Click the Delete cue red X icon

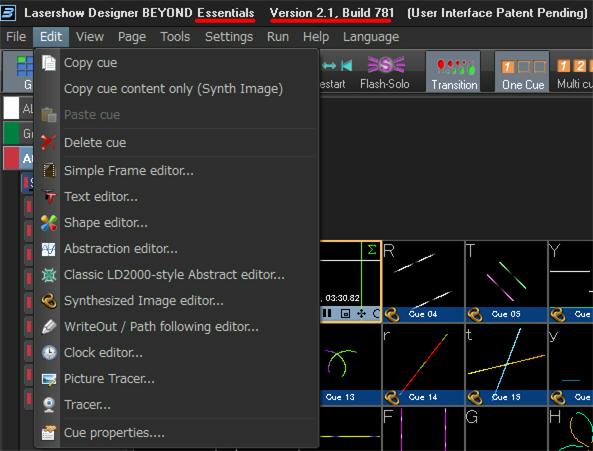tap(49, 143)
